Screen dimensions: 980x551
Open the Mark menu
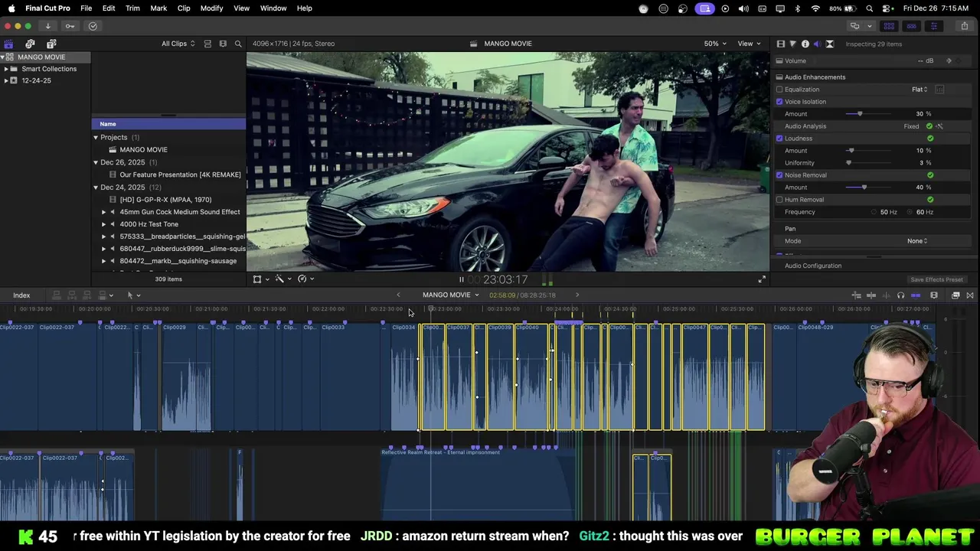(158, 8)
